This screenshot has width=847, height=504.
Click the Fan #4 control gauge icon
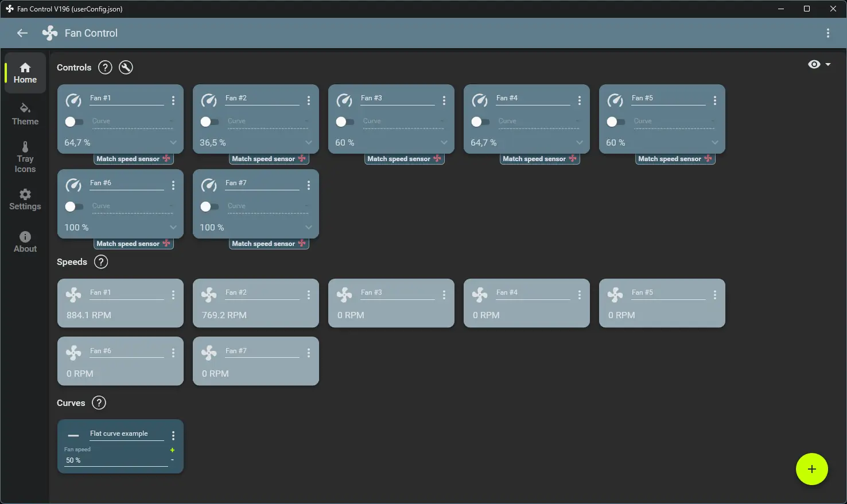coord(480,100)
